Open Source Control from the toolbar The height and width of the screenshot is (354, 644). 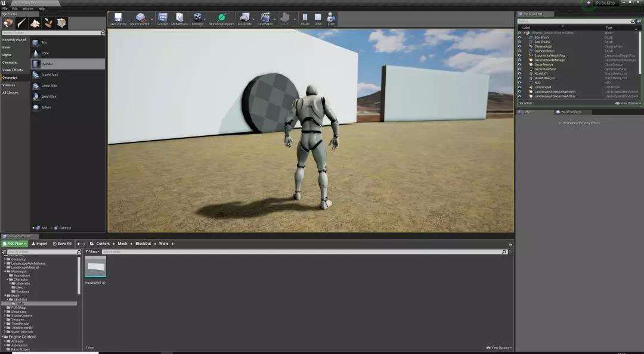[140, 19]
